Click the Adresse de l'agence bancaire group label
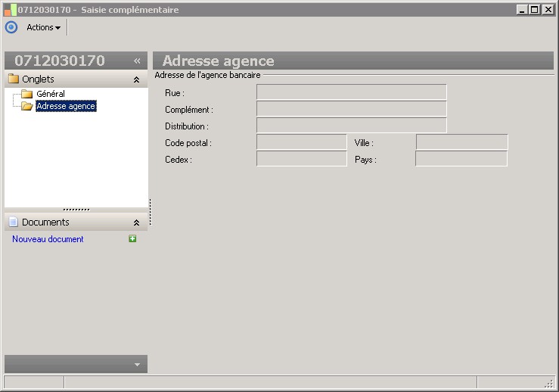The width and height of the screenshot is (559, 392). (x=207, y=75)
